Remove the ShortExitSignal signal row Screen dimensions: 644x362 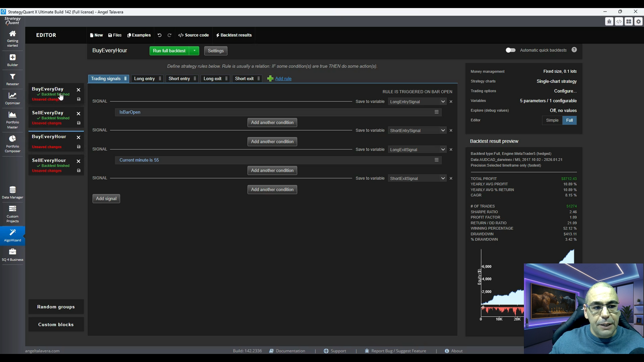(x=451, y=179)
